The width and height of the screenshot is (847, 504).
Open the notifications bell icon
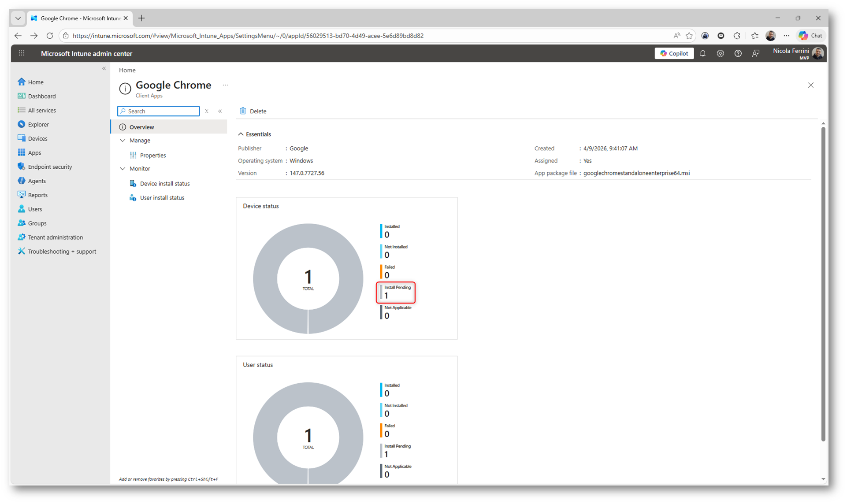pyautogui.click(x=703, y=53)
